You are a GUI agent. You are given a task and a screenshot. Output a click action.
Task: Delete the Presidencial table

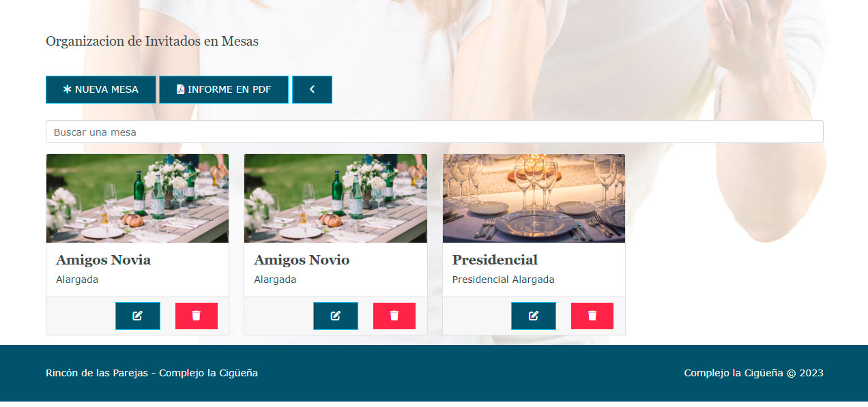[x=592, y=316]
